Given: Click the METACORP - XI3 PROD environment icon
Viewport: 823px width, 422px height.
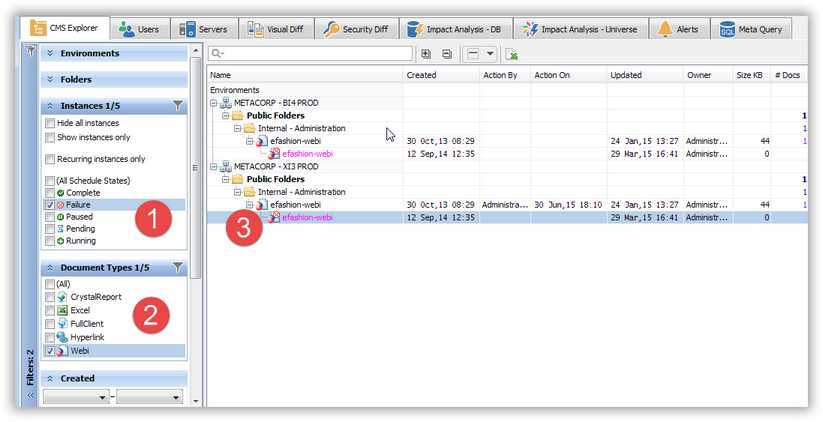Looking at the screenshot, I should coord(226,166).
